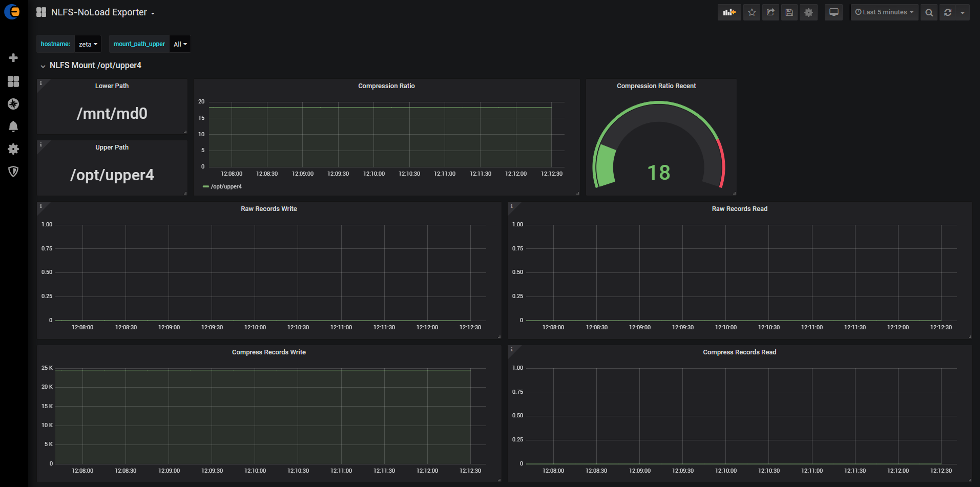Viewport: 980px width, 487px height.
Task: Open the refresh interval dropdown arrow
Action: point(963,12)
